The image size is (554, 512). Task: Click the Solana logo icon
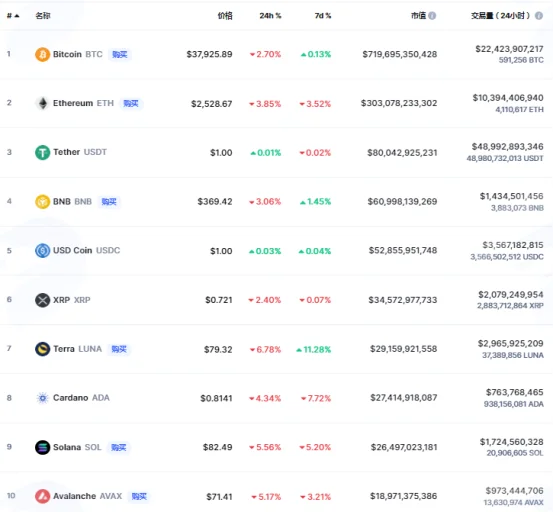pyautogui.click(x=42, y=447)
